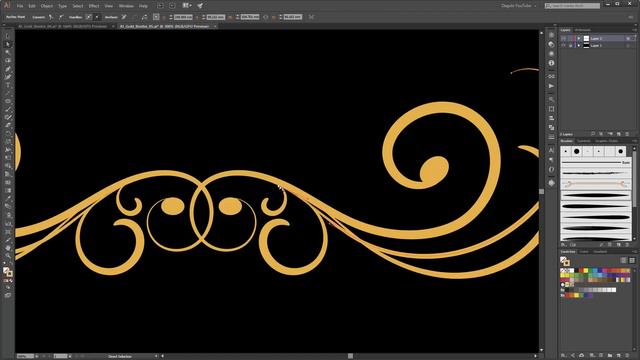
Task: Pick the Magic Wand tool
Action: (8, 52)
